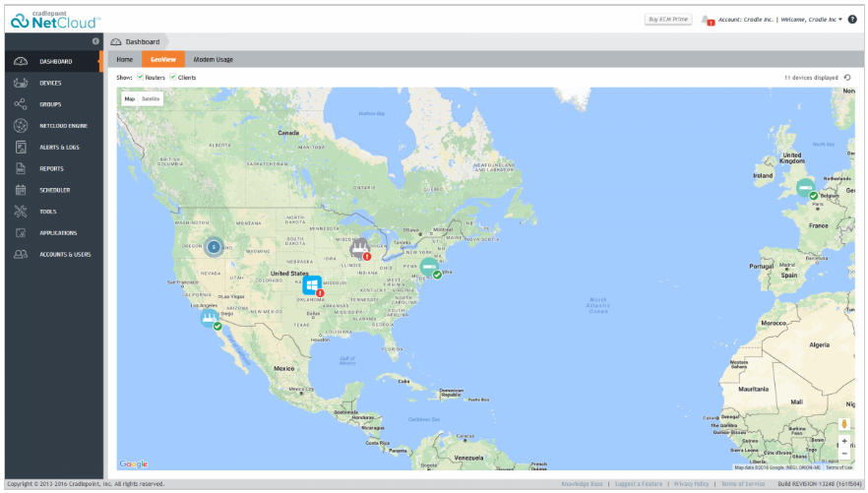The height and width of the screenshot is (493, 868).
Task: Refresh the devices displayed with reload icon
Action: [847, 78]
